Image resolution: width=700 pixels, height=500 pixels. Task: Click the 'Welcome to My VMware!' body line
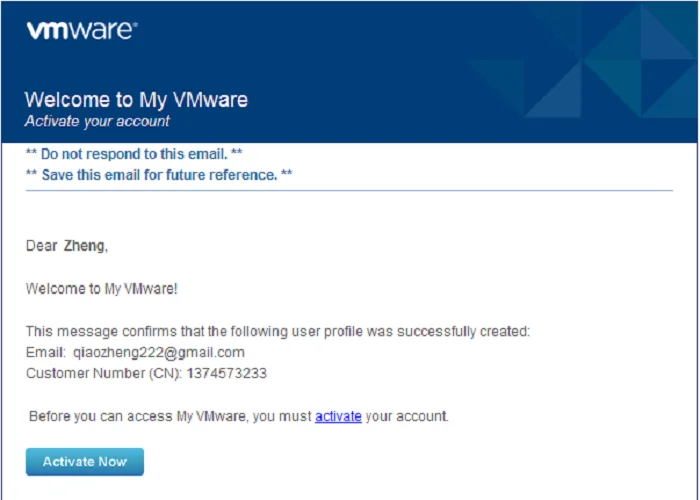(102, 289)
